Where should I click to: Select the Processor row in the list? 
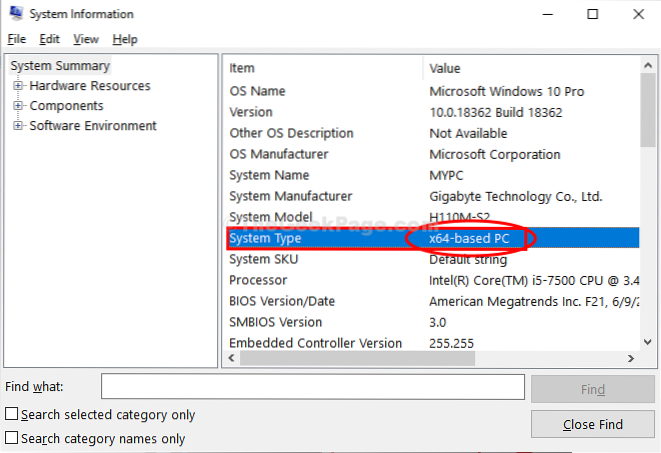320,281
